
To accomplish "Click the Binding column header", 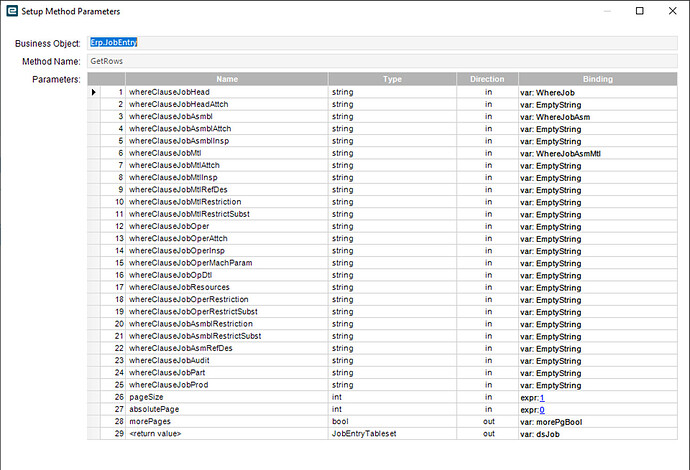I will click(x=598, y=79).
